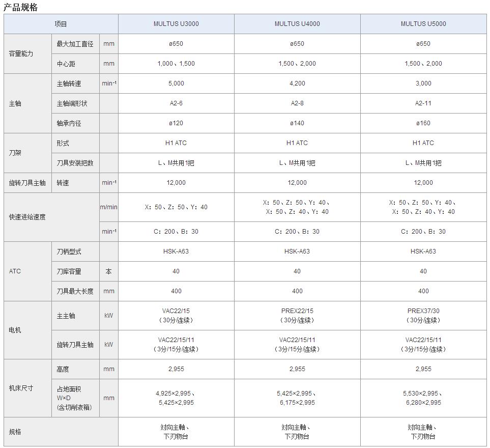Select the A2-11 spindle nose cell
This screenshot has width=490, height=448.
click(423, 103)
